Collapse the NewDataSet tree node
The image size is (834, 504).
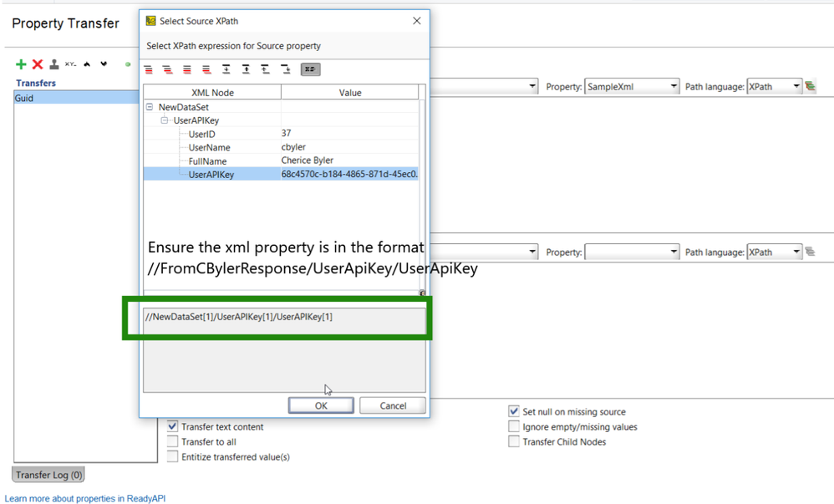[x=150, y=107]
